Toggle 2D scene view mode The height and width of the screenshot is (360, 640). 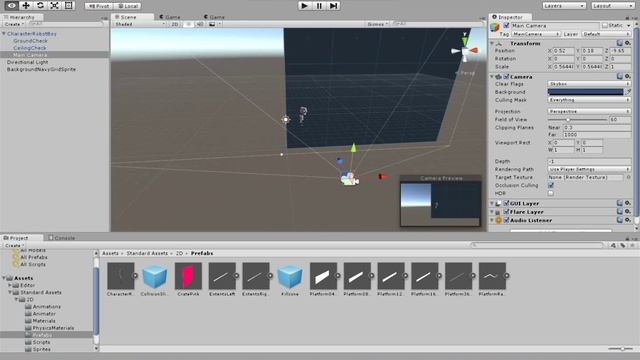(175, 24)
